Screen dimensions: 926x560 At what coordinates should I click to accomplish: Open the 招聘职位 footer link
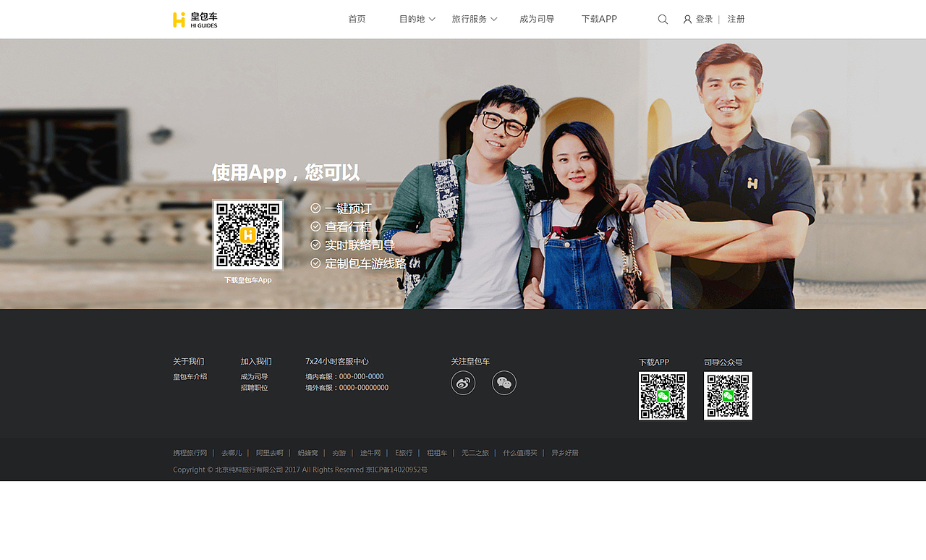[255, 387]
